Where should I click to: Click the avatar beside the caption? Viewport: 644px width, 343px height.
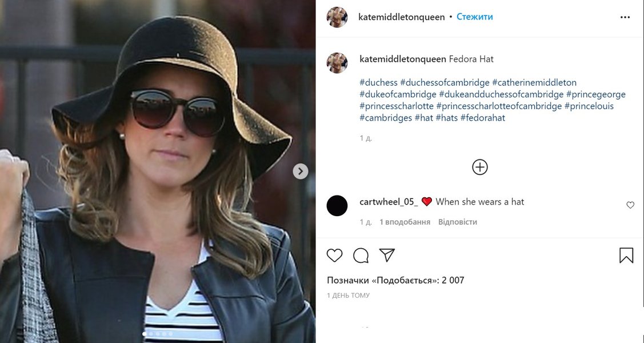pyautogui.click(x=337, y=63)
